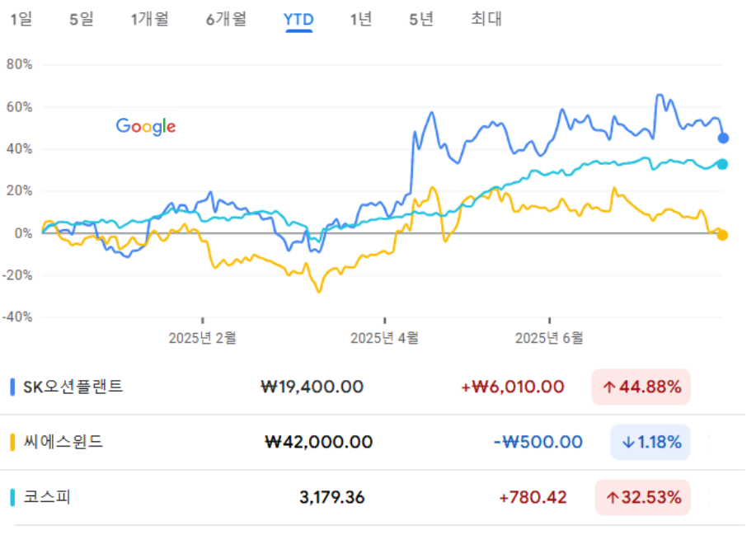The height and width of the screenshot is (535, 756).
Task: Click the ₩42,000.00 price value
Action: tap(319, 442)
